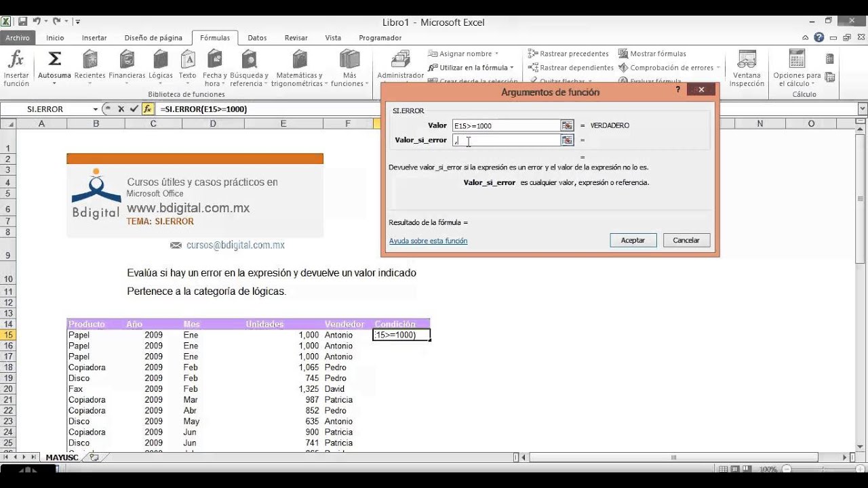
Task: Open the Autosuma dropdown arrow
Action: pos(54,85)
